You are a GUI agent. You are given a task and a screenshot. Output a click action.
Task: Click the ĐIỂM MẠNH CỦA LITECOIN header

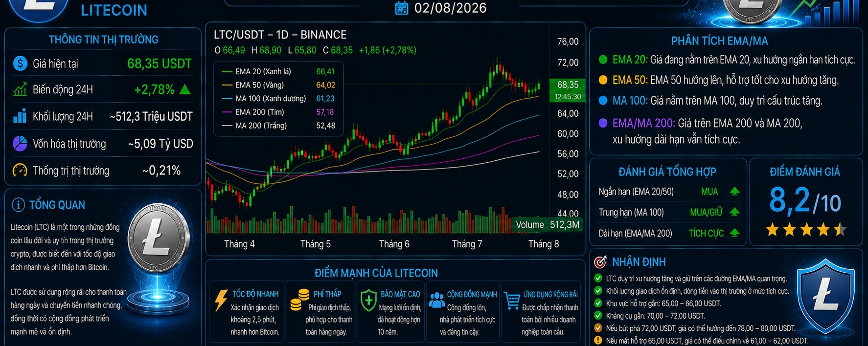(376, 273)
